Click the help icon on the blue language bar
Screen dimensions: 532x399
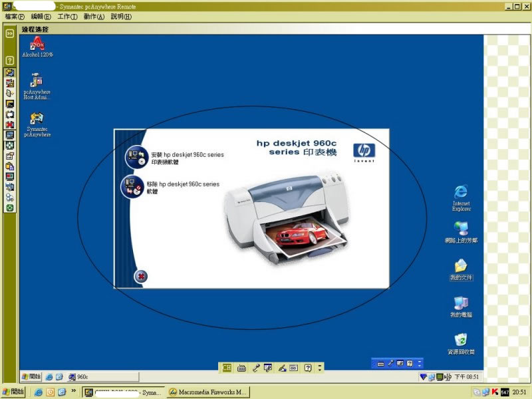tap(410, 364)
